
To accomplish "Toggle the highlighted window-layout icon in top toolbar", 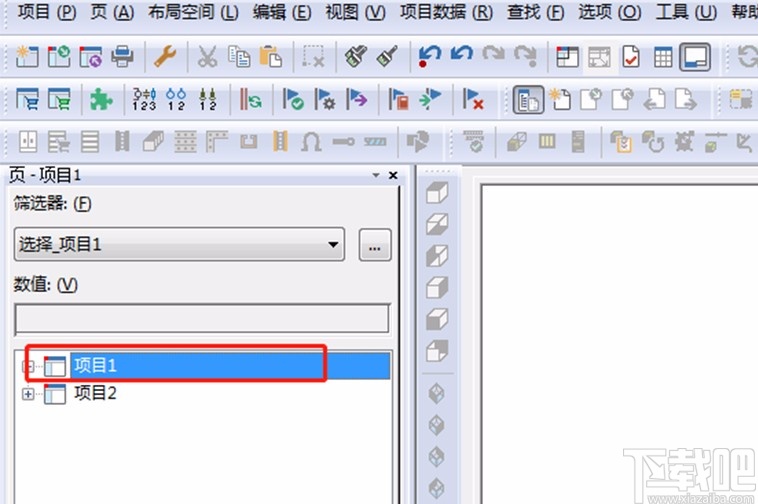I will point(695,58).
